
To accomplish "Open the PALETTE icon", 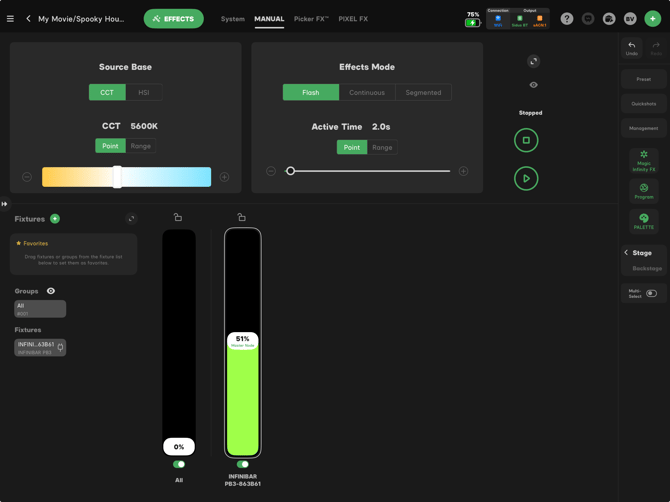I will pyautogui.click(x=644, y=221).
